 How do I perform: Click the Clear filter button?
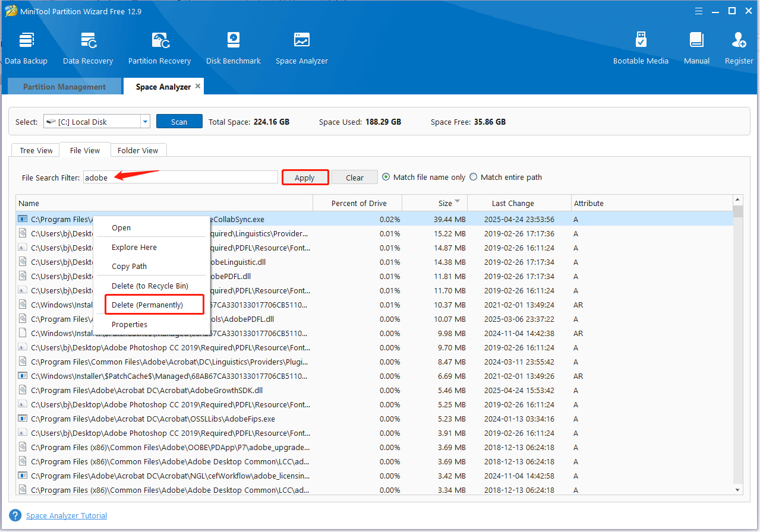coord(354,177)
